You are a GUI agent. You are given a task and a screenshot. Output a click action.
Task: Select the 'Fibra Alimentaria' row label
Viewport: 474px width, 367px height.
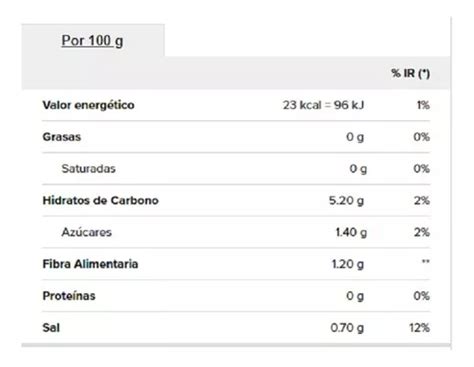90,264
